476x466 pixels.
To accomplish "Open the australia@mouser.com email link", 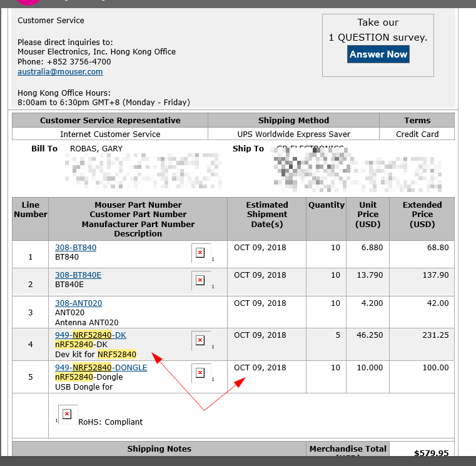I will tap(60, 72).
